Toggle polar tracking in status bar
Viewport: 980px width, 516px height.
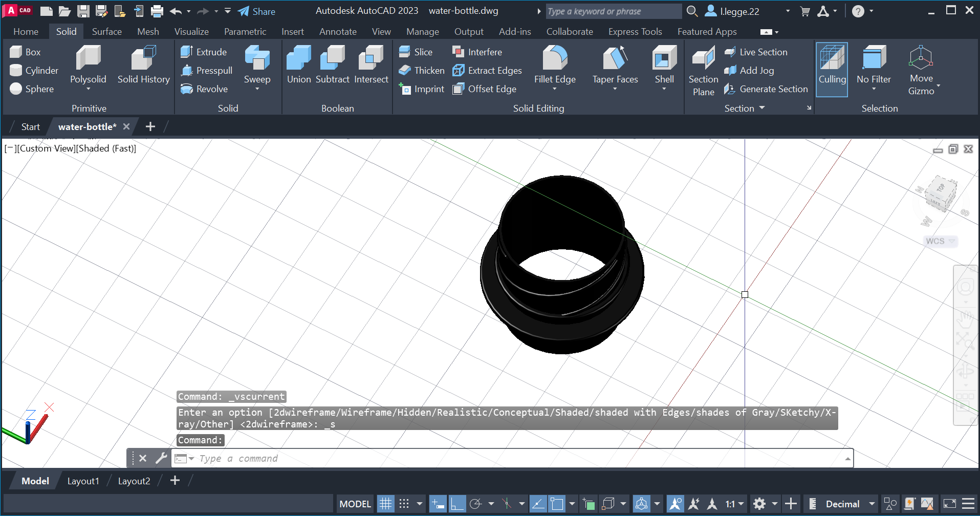[475, 504]
